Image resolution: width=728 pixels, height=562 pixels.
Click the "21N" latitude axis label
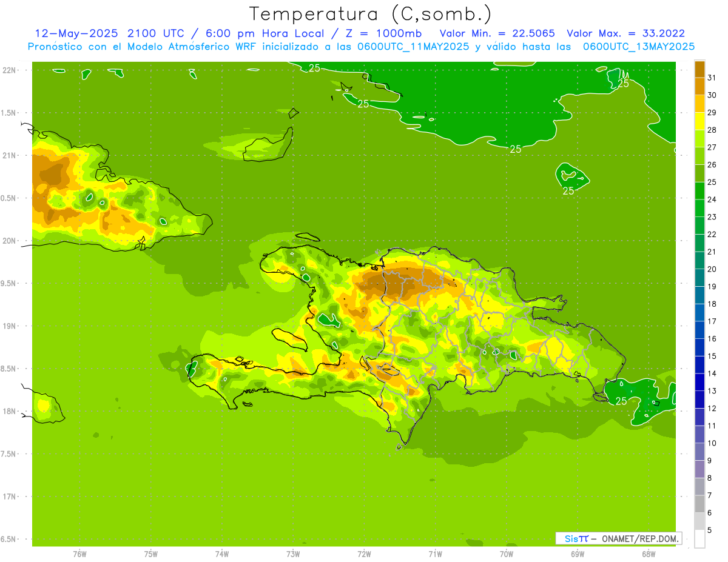point(10,156)
